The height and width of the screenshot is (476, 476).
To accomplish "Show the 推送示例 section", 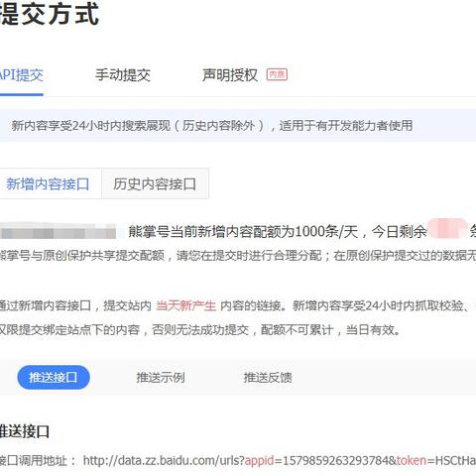I will pyautogui.click(x=161, y=377).
